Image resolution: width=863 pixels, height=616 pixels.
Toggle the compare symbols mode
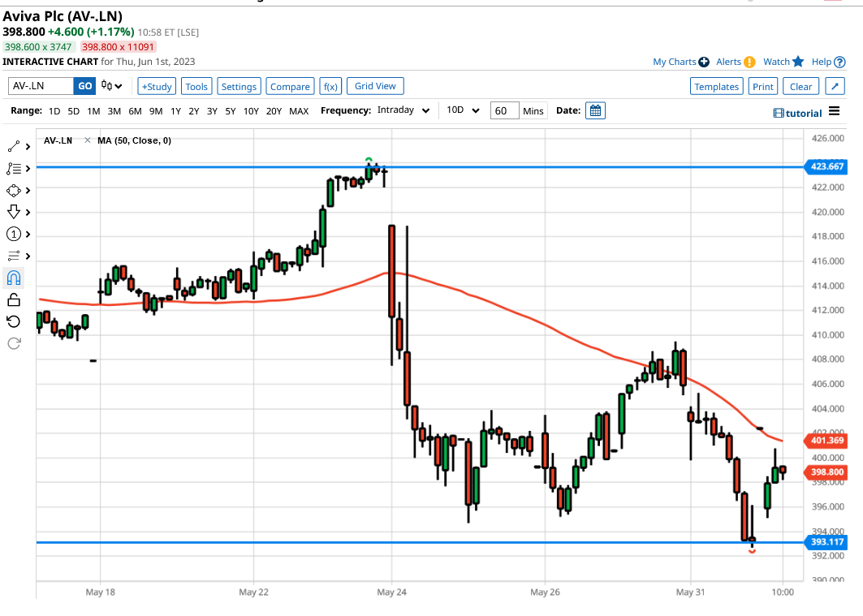(x=290, y=85)
